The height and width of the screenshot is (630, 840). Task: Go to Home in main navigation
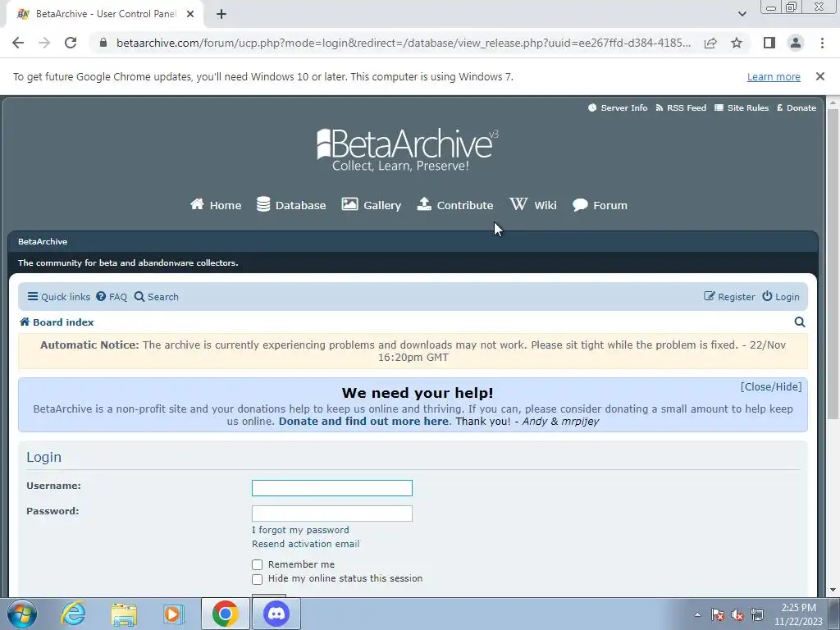click(216, 205)
